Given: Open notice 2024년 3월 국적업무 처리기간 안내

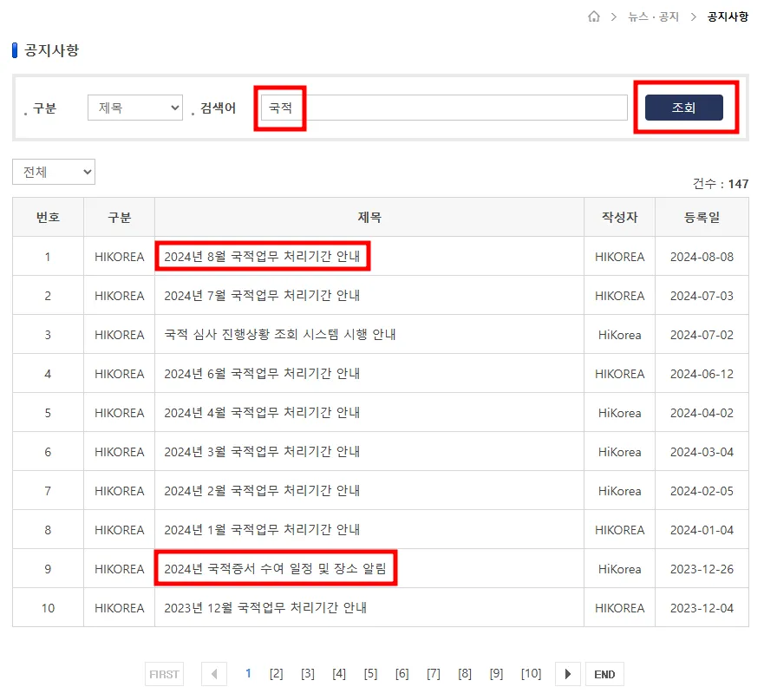Looking at the screenshot, I should [x=262, y=451].
